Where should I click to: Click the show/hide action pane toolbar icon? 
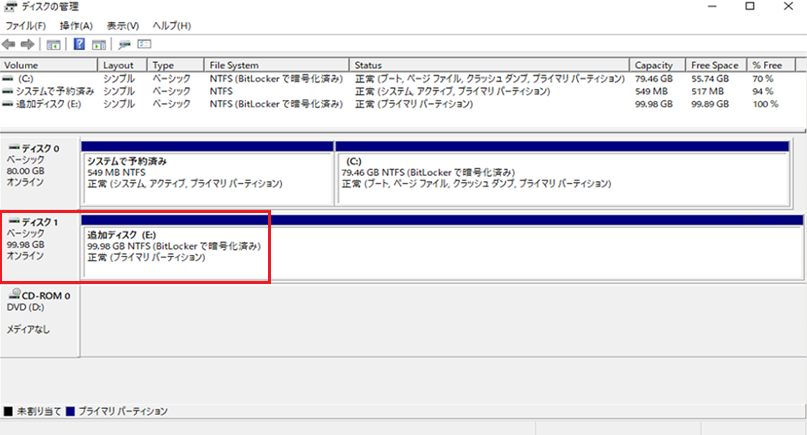click(99, 44)
